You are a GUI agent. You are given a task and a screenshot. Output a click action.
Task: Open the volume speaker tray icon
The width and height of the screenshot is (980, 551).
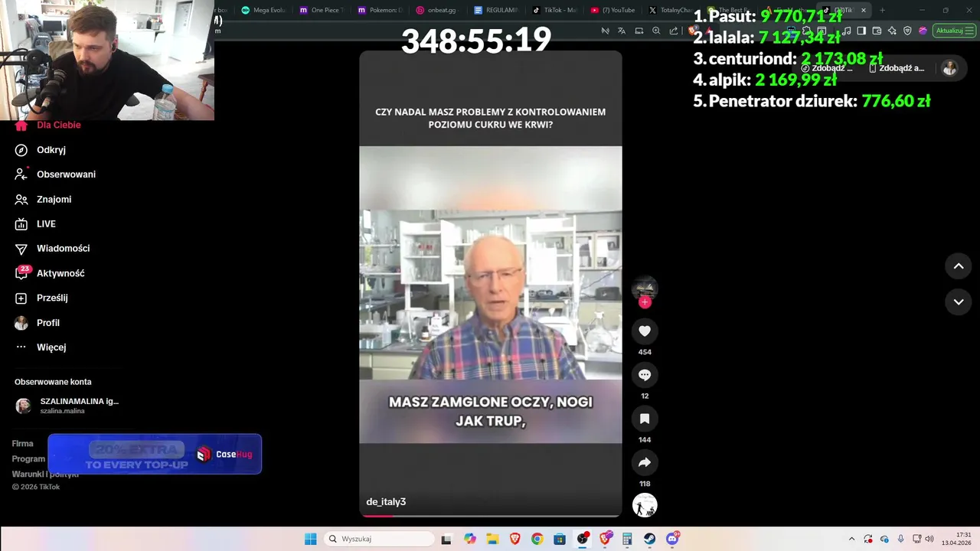(929, 539)
